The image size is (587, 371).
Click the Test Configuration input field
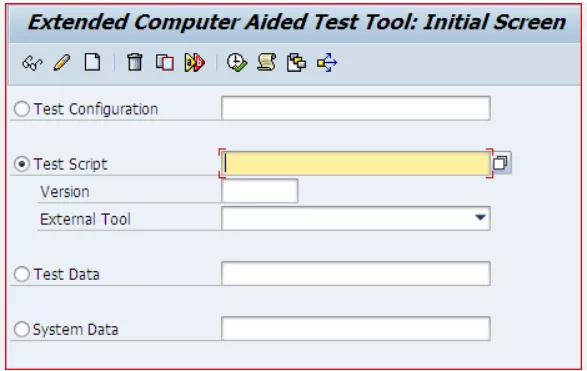coord(356,108)
